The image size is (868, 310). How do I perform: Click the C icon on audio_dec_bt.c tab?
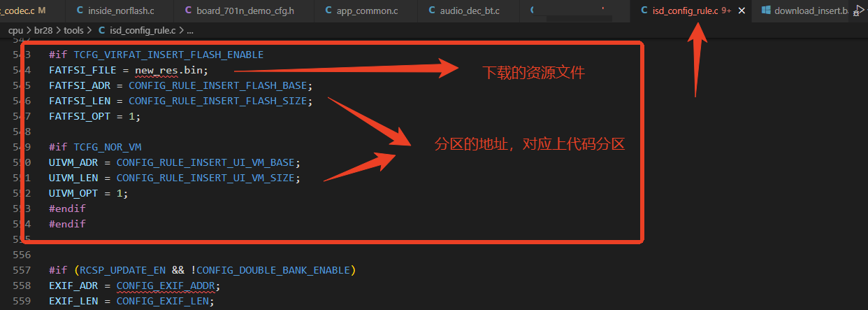[432, 10]
